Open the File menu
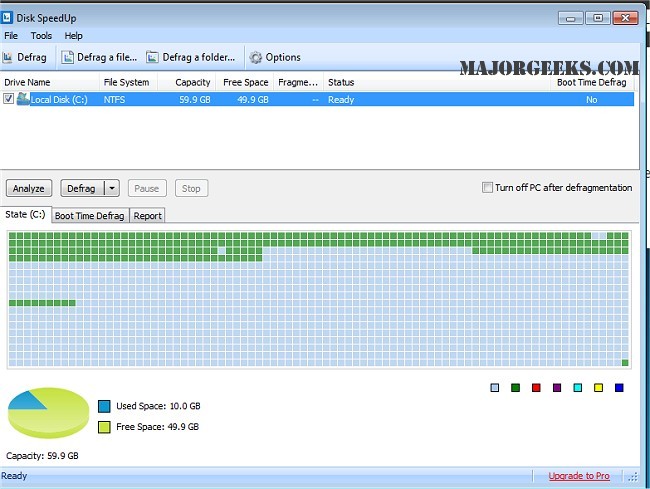This screenshot has height=489, width=650. [11, 36]
